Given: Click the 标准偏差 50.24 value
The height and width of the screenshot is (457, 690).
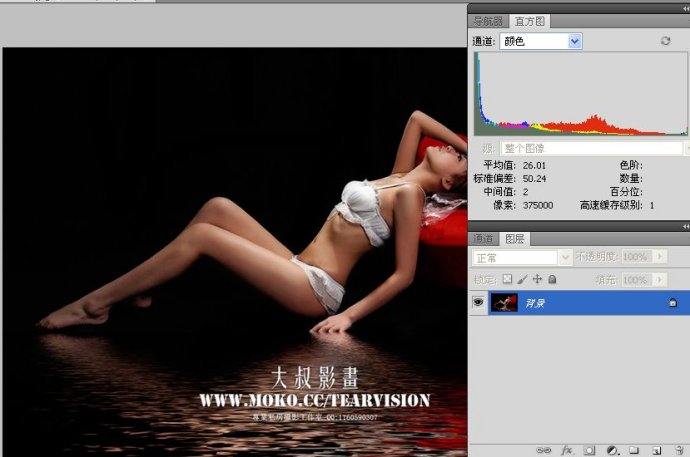Looking at the screenshot, I should pyautogui.click(x=534, y=179).
